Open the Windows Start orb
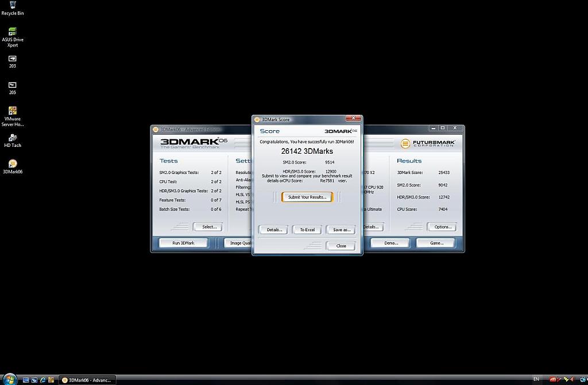 [9, 379]
